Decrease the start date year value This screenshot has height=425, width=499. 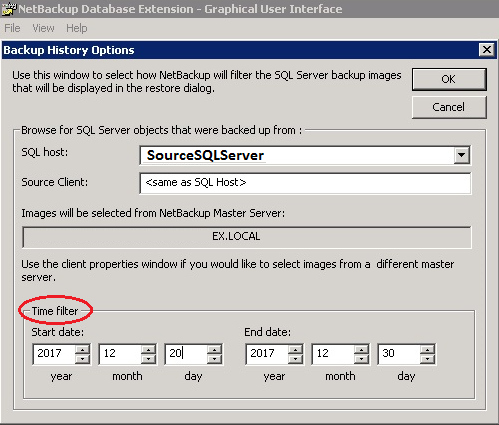click(x=82, y=359)
